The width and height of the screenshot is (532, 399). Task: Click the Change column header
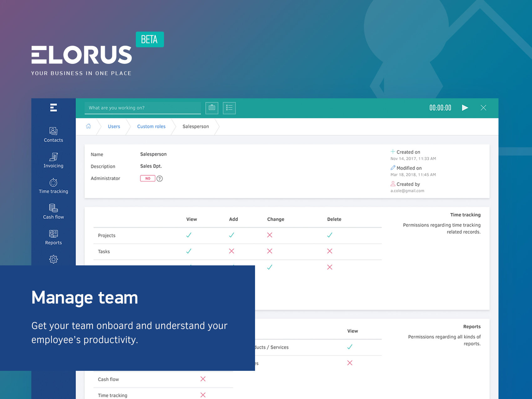276,219
